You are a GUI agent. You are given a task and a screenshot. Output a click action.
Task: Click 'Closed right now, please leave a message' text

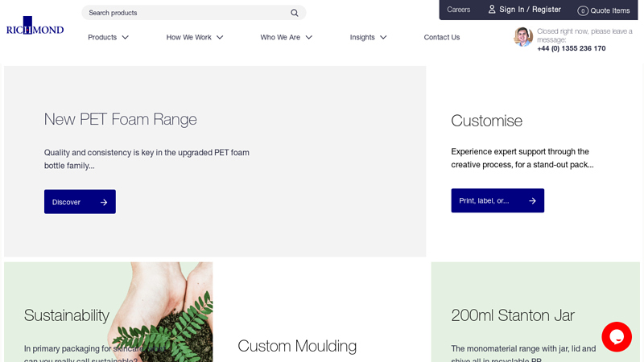coord(585,35)
